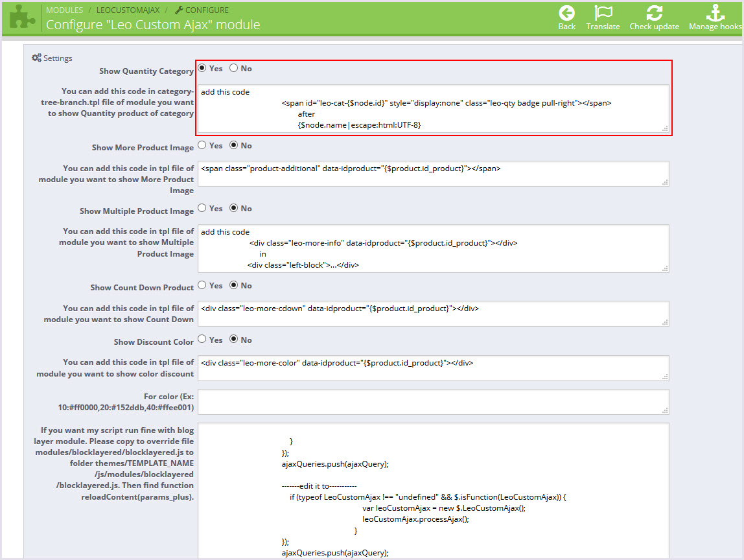Select Yes for Show Quantity Category
Viewport: 744px width, 560px height.
point(202,68)
